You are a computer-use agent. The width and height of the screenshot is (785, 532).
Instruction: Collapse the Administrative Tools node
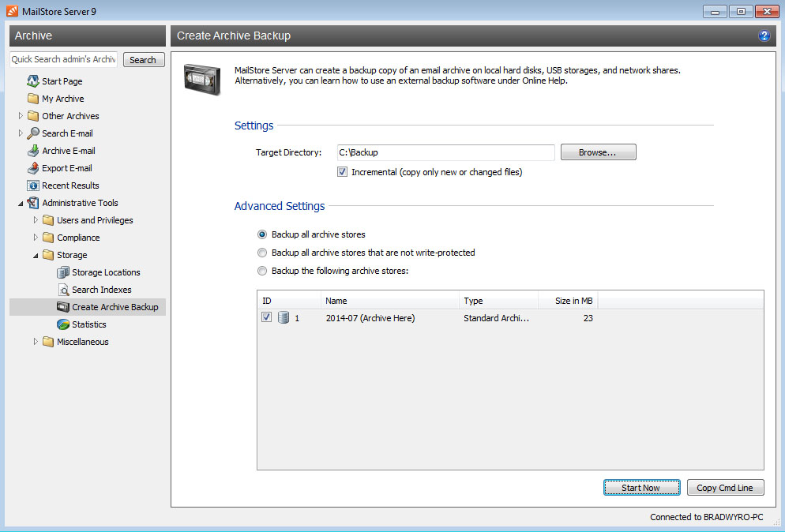(21, 203)
